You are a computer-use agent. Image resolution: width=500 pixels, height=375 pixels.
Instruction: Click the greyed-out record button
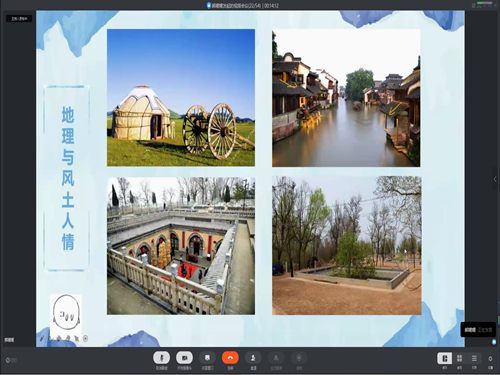[x=299, y=358]
